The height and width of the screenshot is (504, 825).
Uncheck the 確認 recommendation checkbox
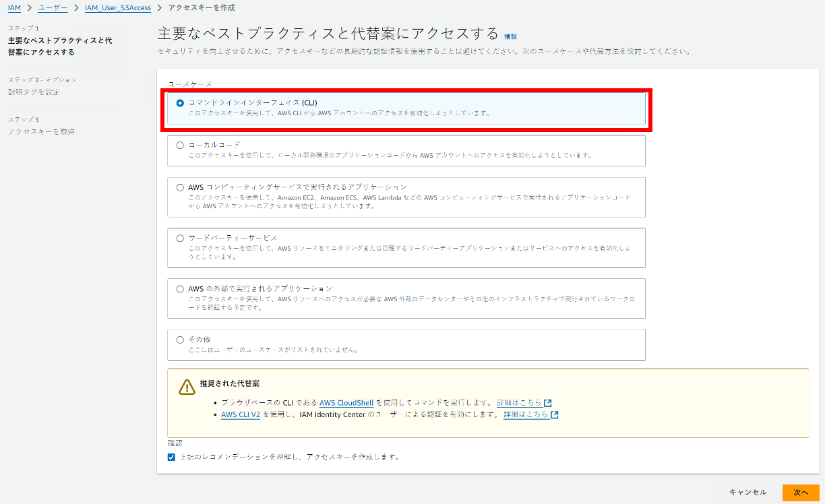coord(171,457)
